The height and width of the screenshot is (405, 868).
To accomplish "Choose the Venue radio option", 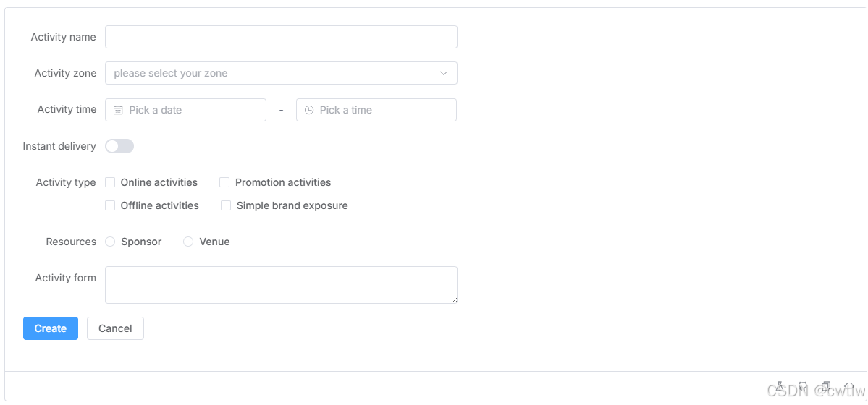I will 188,242.
